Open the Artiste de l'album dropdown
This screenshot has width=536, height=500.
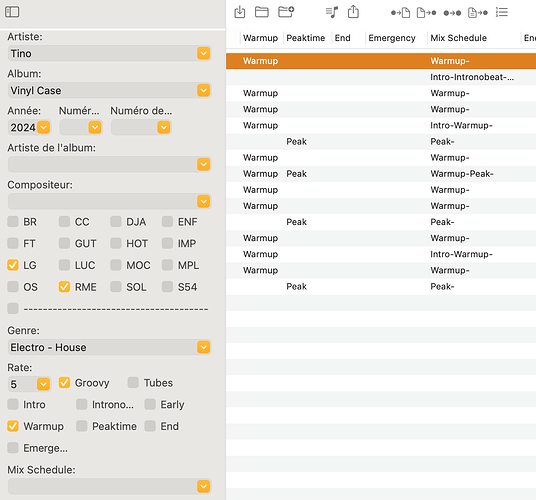203,164
